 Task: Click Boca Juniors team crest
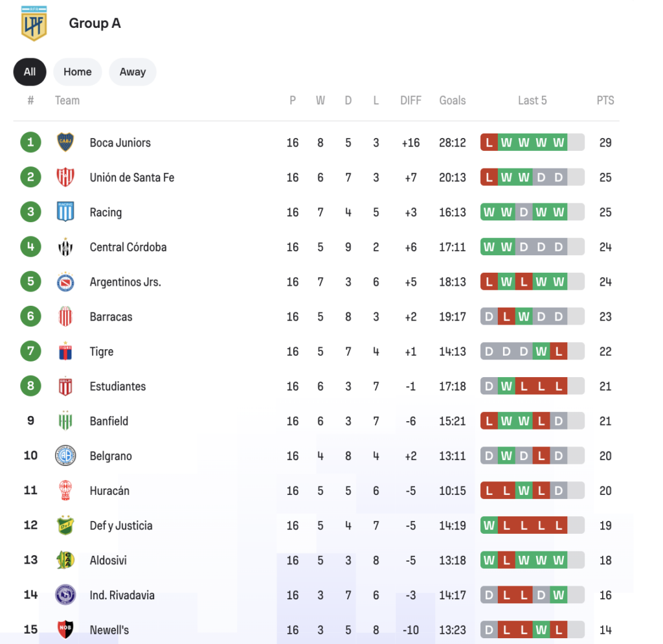pyautogui.click(x=65, y=143)
